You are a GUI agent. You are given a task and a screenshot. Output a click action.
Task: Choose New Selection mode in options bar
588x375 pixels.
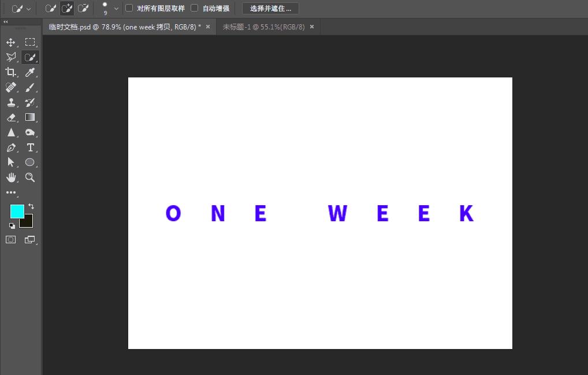click(50, 8)
